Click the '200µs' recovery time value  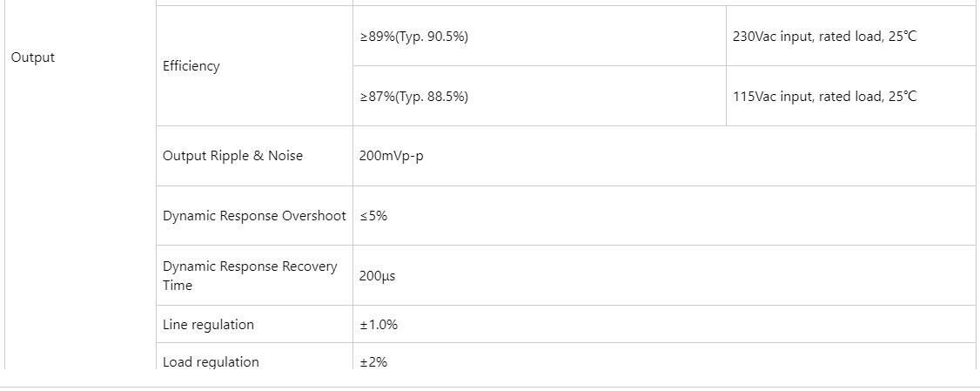[377, 276]
